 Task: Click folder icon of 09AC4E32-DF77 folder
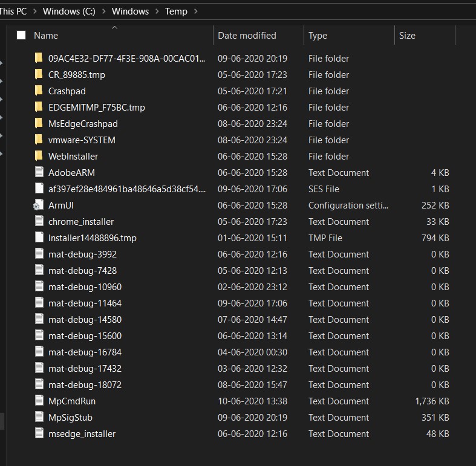[39, 57]
